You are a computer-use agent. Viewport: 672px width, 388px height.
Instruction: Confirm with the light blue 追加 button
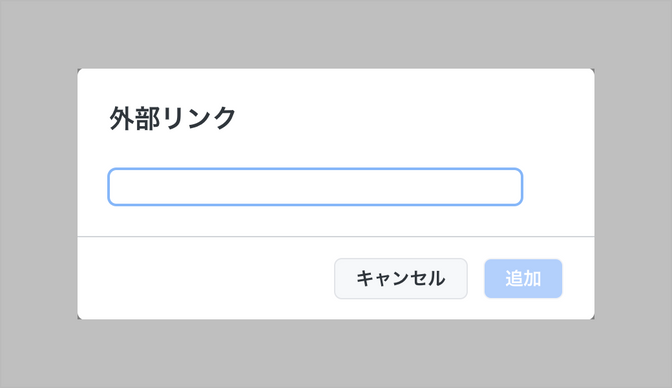(x=523, y=279)
